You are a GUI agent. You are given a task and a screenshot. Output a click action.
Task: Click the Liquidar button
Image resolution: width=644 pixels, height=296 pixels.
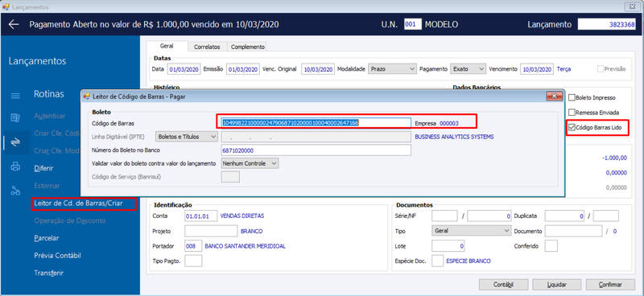pos(557,285)
